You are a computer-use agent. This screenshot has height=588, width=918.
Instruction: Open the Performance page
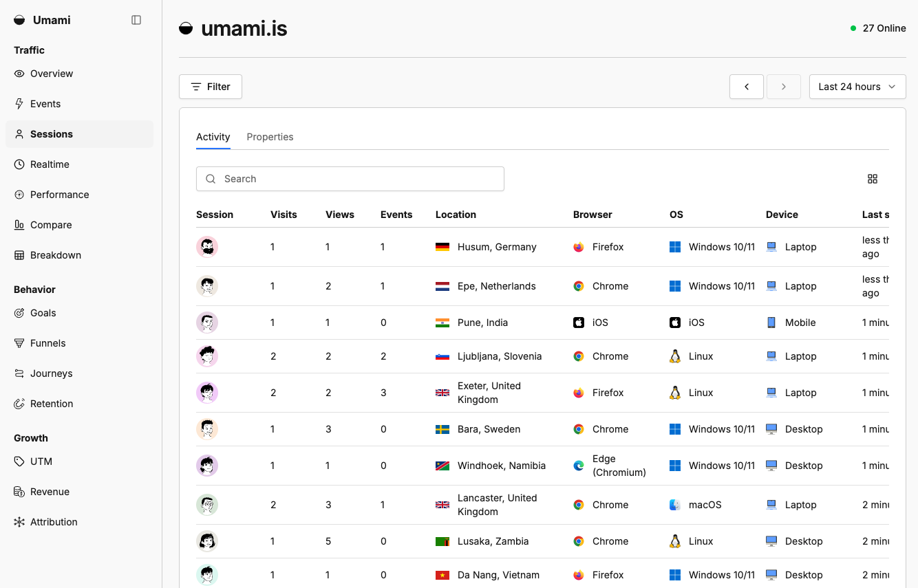(x=79, y=195)
